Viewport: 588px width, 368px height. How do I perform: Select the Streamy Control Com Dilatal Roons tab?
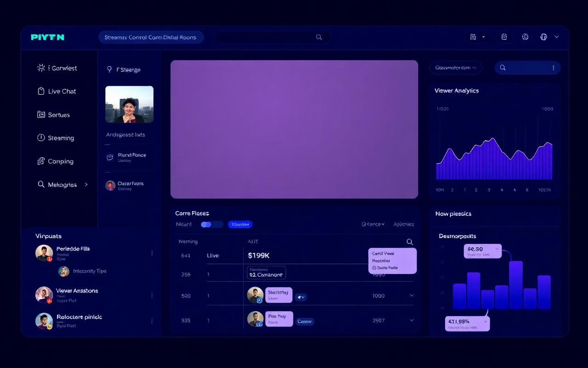[151, 37]
